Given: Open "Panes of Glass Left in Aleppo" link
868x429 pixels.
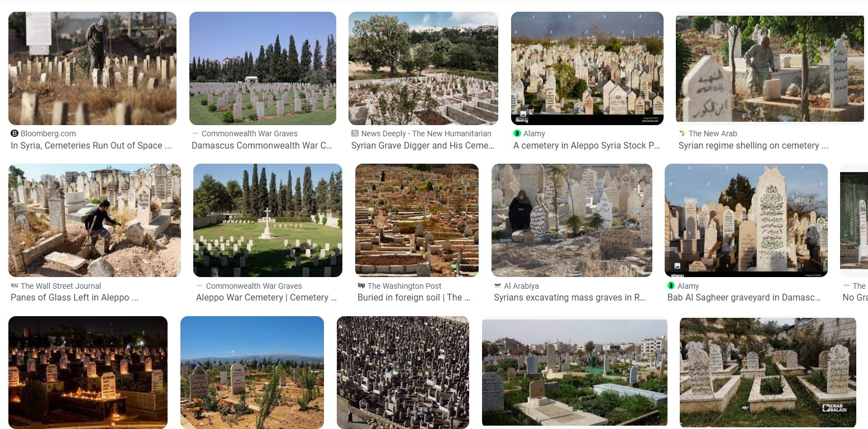Looking at the screenshot, I should click(75, 298).
